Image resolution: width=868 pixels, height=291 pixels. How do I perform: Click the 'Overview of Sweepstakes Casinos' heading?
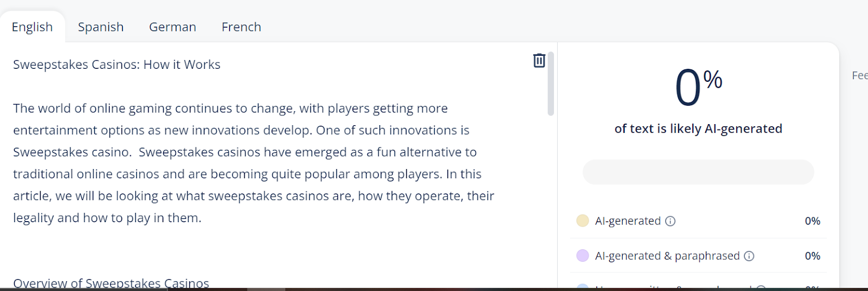pyautogui.click(x=111, y=283)
